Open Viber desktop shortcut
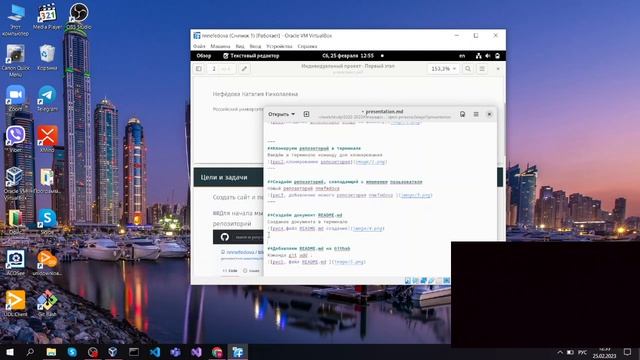 point(16,139)
